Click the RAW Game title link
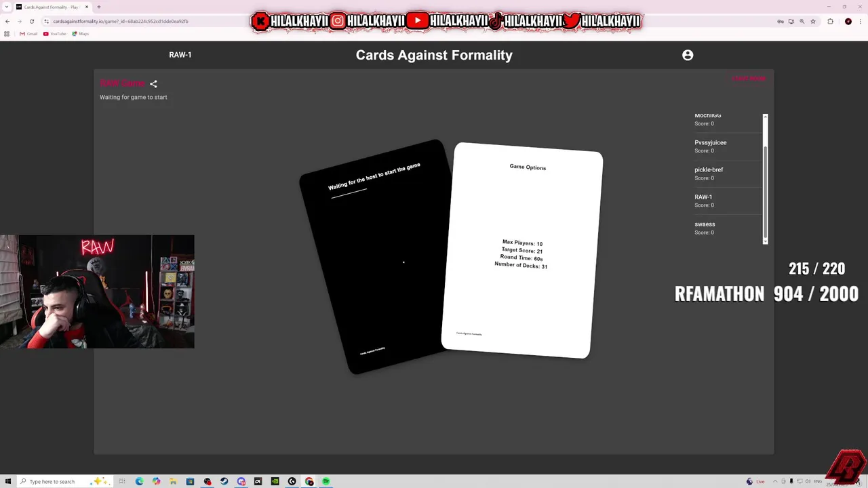 122,83
